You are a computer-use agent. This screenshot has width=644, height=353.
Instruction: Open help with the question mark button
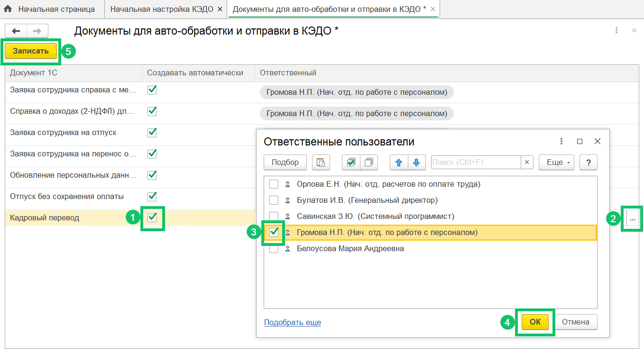point(589,163)
